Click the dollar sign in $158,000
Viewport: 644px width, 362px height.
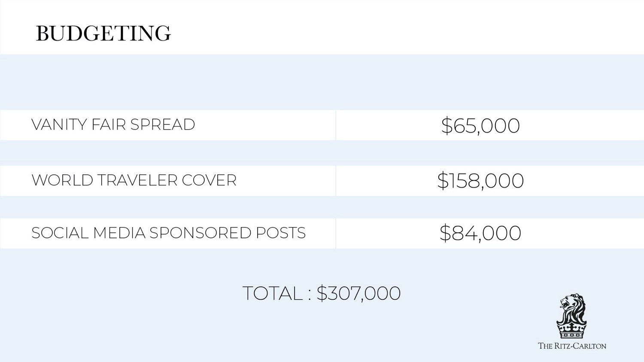coord(443,181)
